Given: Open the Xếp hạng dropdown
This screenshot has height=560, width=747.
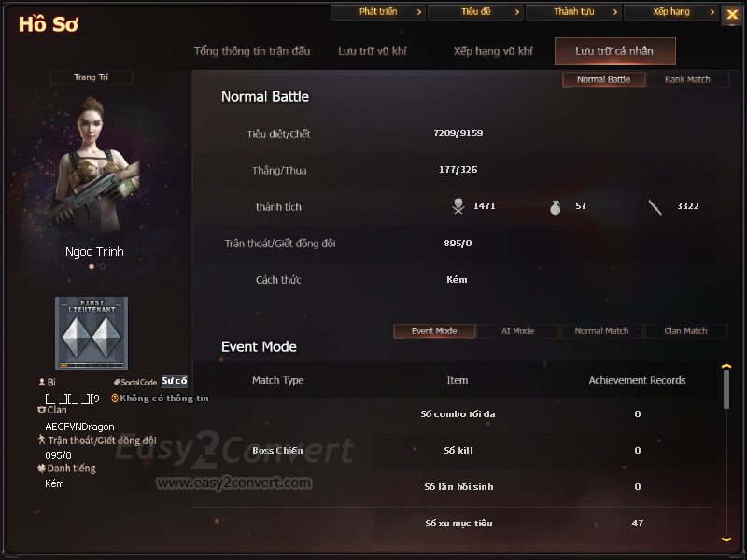Looking at the screenshot, I should pos(671,12).
